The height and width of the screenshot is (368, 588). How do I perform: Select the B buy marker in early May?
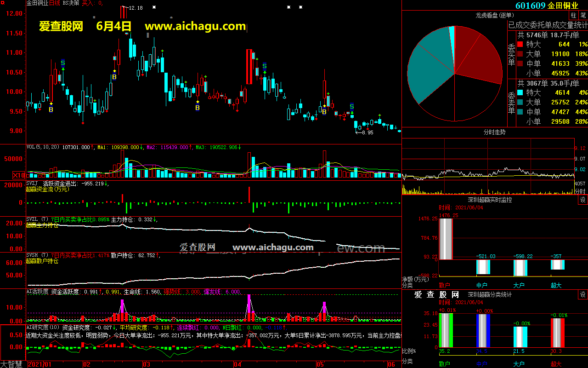click(x=324, y=112)
